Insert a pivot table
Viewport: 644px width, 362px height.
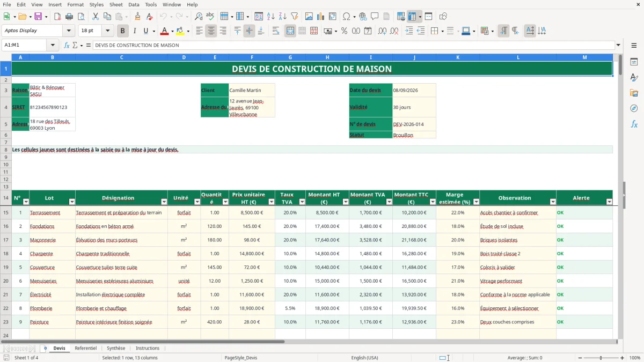pos(333,17)
